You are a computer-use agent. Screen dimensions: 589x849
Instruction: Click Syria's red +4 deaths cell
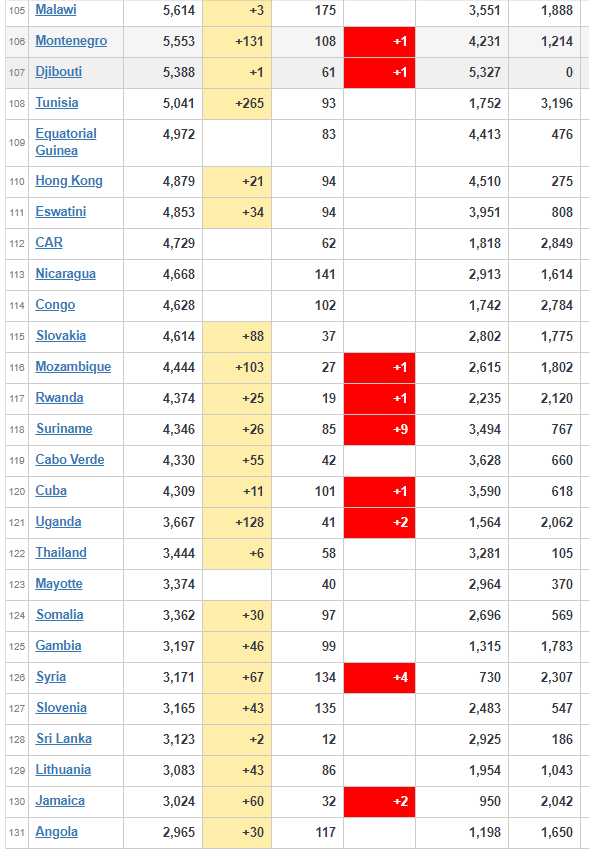point(379,678)
